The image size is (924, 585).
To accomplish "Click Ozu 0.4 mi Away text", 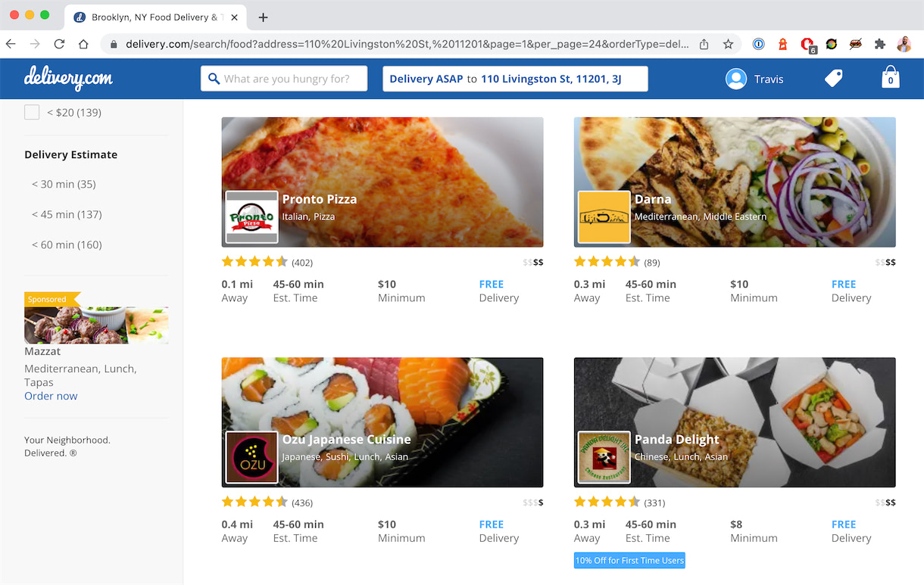I will [x=237, y=531].
